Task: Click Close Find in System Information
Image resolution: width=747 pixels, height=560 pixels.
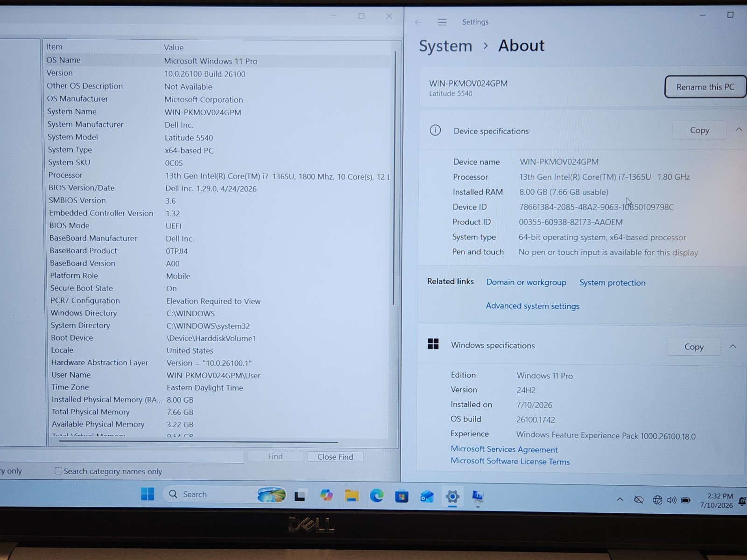Action: (x=335, y=457)
